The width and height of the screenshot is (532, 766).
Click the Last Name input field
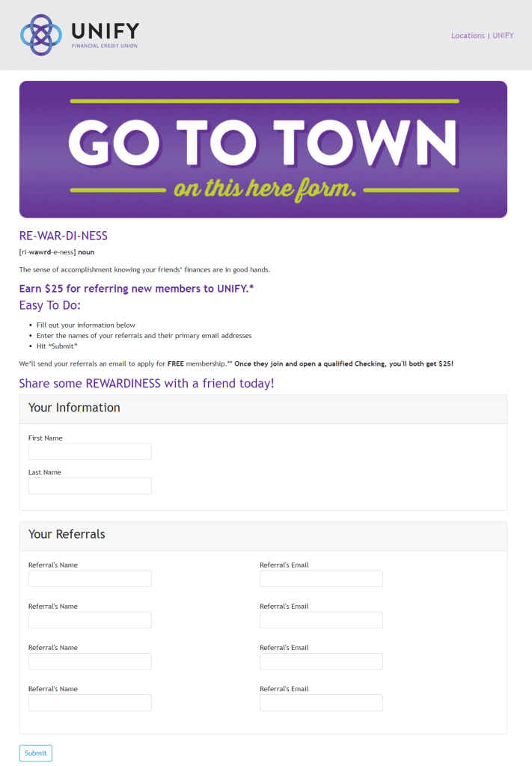point(89,485)
